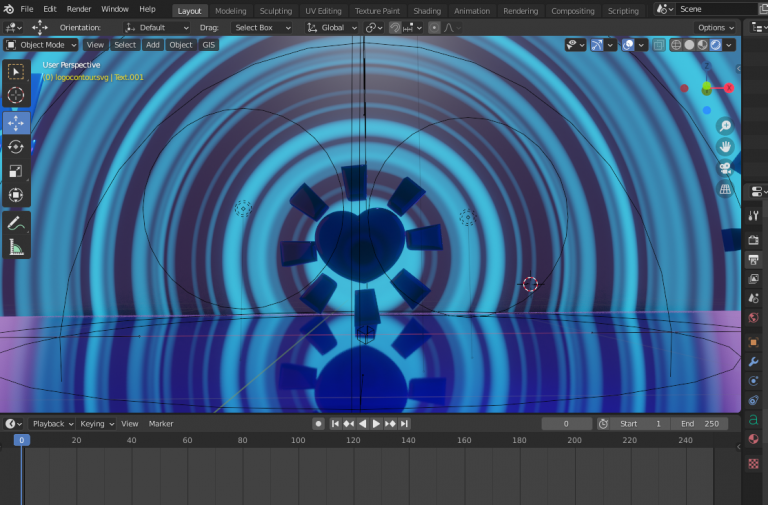768x505 pixels.
Task: Switch to rendered viewport shading
Action: tap(716, 46)
